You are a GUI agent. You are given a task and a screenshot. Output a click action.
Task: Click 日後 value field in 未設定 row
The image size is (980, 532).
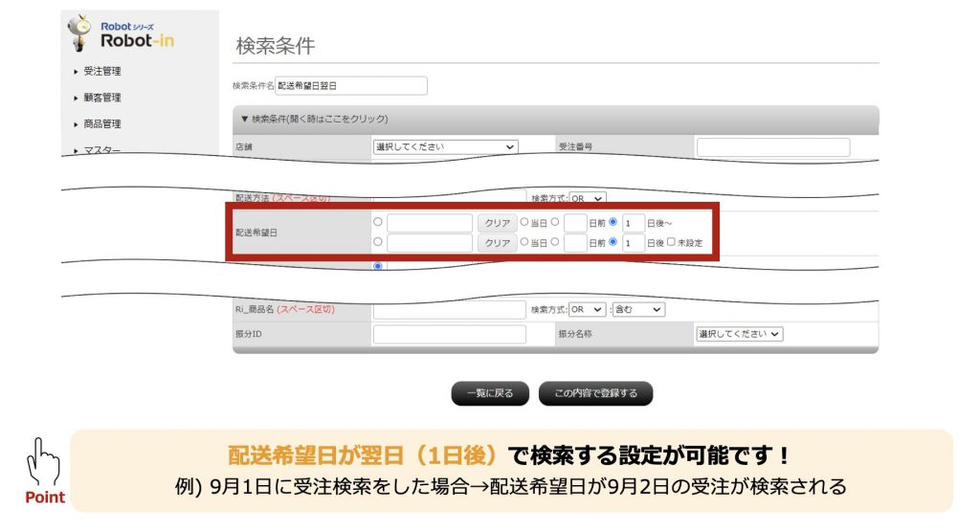click(634, 243)
